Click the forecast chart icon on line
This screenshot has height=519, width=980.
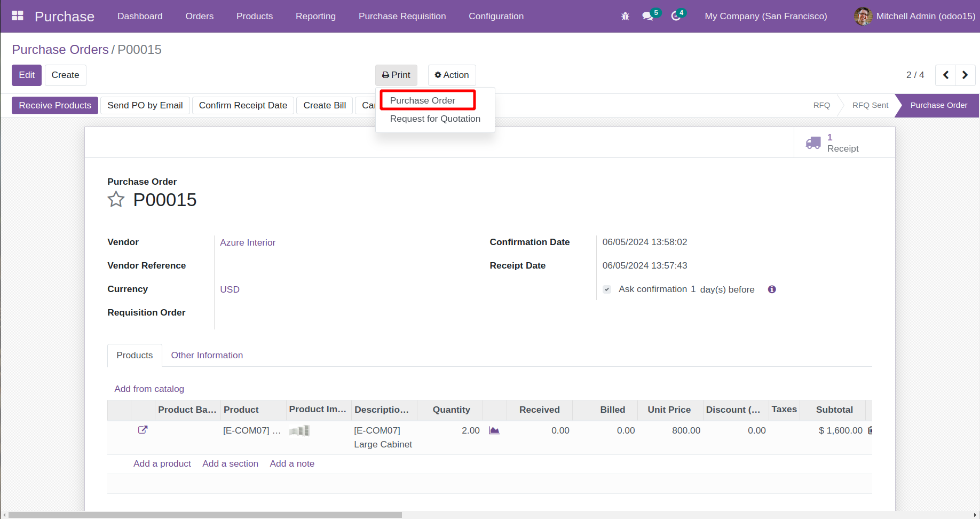click(x=494, y=430)
